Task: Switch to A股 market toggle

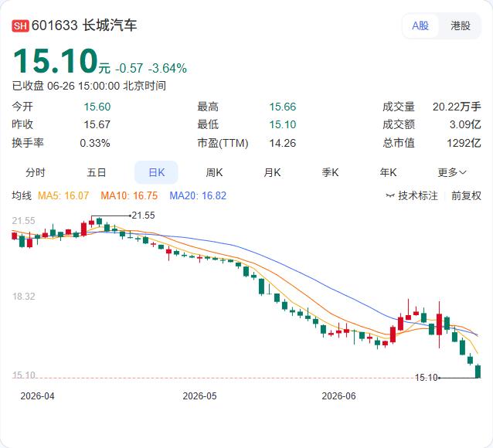Action: coord(420,25)
